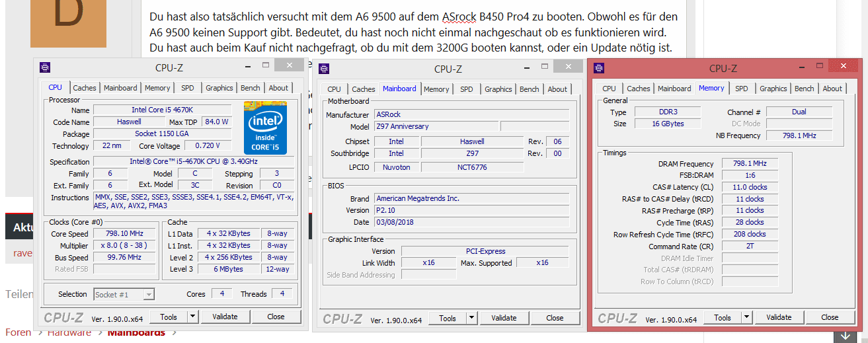868x343 pixels.
Task: Click the CPU-Z app icon in right red window
Action: tap(599, 67)
